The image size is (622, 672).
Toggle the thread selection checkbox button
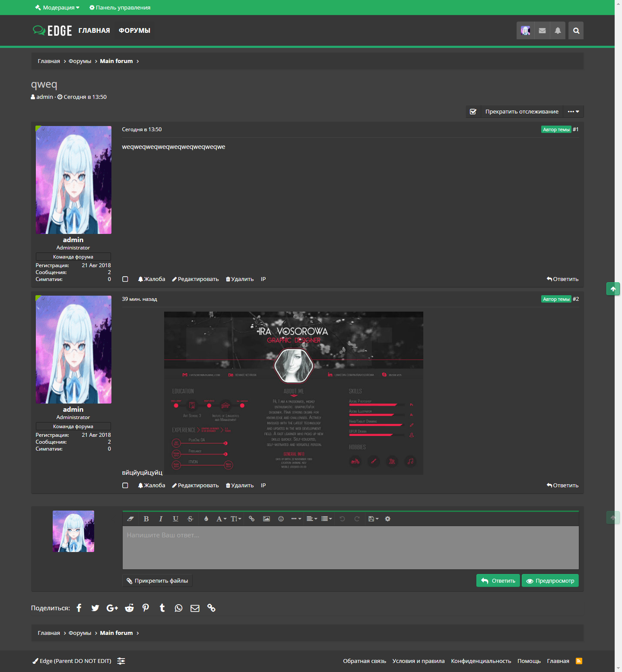point(473,112)
